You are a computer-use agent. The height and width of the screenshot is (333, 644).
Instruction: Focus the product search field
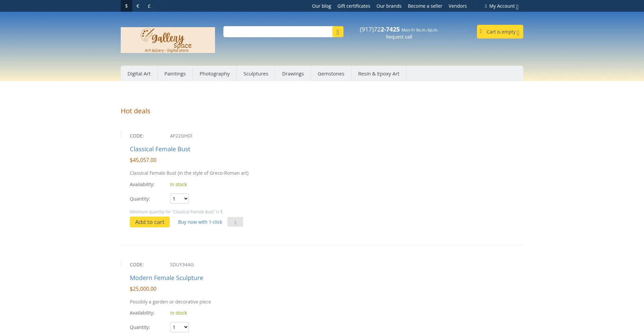pyautogui.click(x=278, y=32)
